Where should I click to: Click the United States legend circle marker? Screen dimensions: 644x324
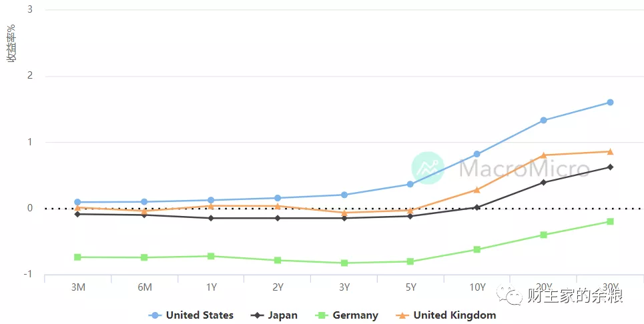155,315
